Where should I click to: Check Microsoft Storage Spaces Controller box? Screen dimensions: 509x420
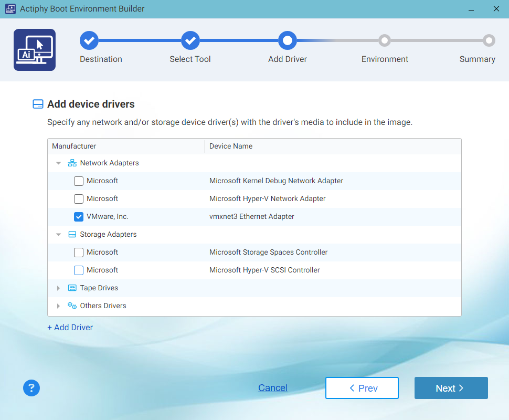(79, 253)
